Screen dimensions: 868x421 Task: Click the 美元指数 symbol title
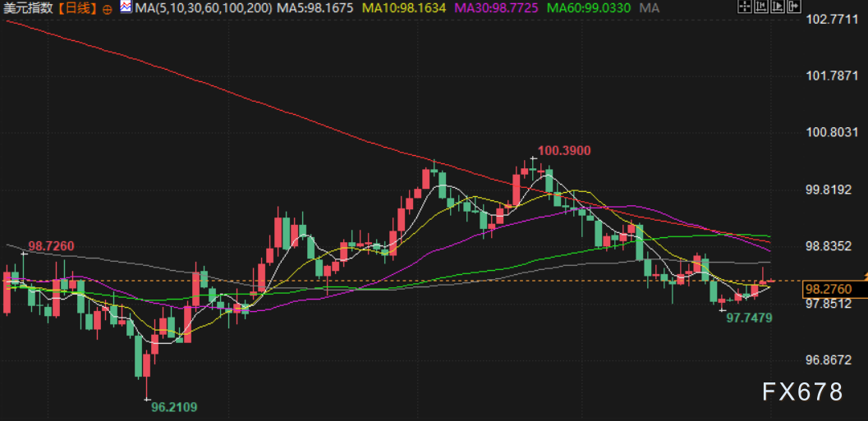tap(29, 8)
